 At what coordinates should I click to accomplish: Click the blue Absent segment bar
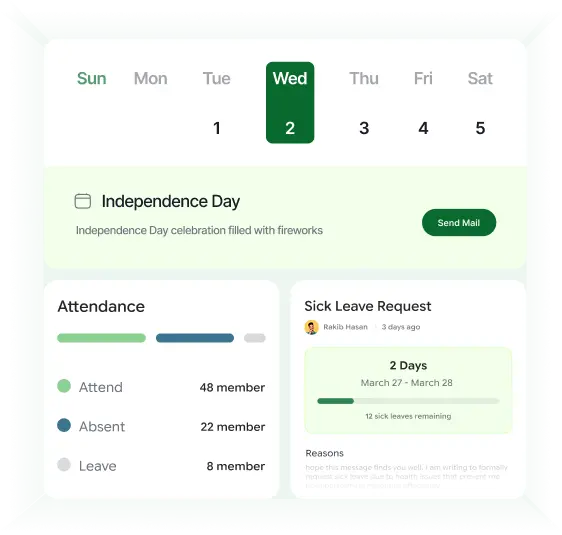coord(195,338)
